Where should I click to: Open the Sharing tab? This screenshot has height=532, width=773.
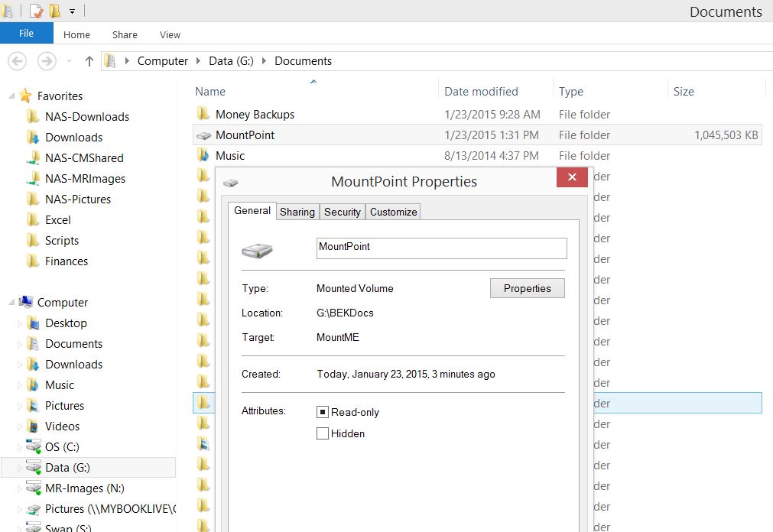[x=297, y=212]
